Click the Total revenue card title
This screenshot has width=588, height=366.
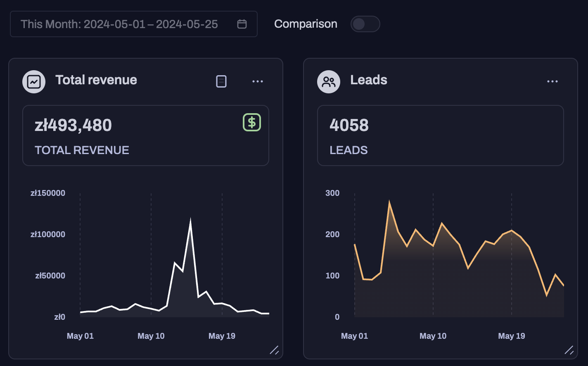click(96, 80)
